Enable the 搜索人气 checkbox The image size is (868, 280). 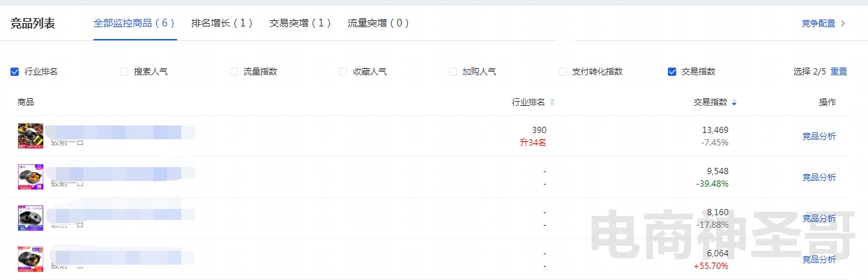click(x=124, y=72)
